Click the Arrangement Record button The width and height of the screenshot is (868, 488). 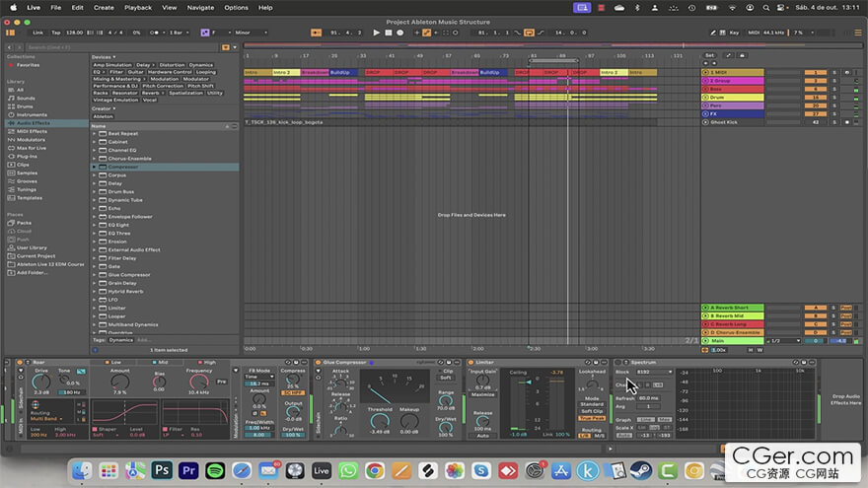tap(400, 33)
